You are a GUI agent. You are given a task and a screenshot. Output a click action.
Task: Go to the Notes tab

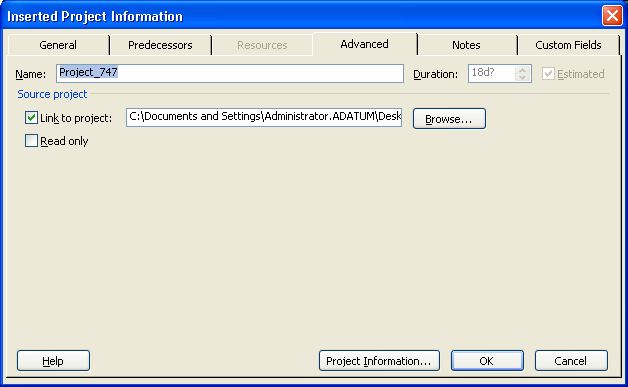point(466,45)
